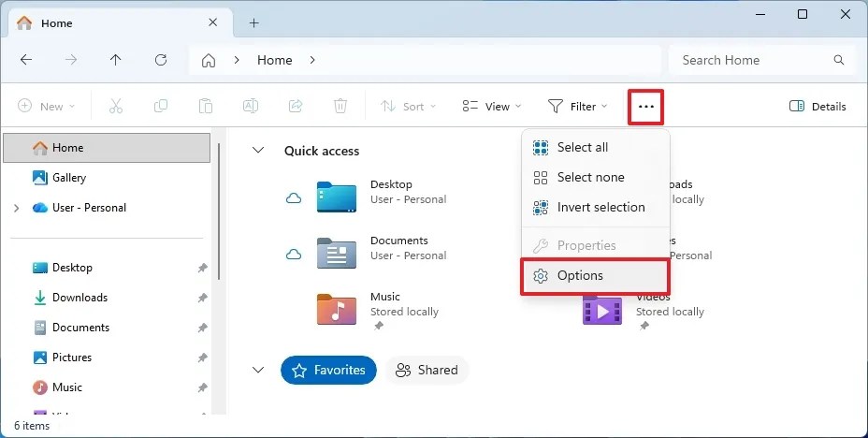Expand the chevron before Home in address bar
Screen dimensions: 868x438
237,60
